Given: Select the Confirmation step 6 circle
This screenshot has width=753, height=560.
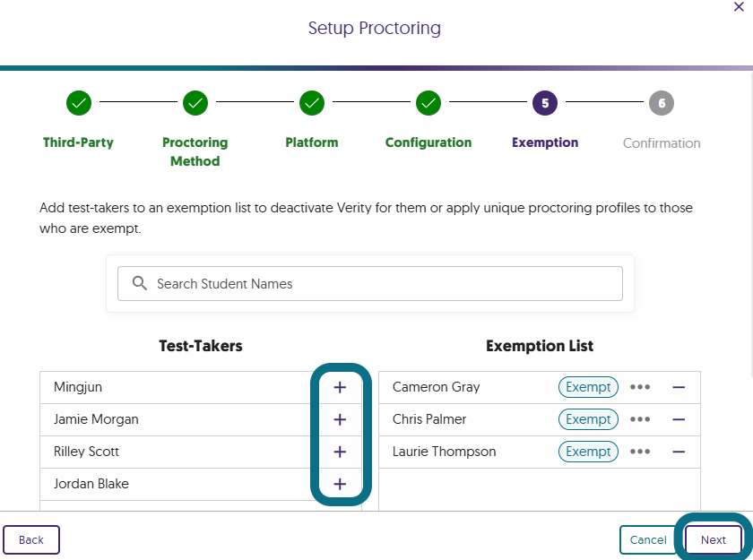Looking at the screenshot, I should tap(662, 103).
